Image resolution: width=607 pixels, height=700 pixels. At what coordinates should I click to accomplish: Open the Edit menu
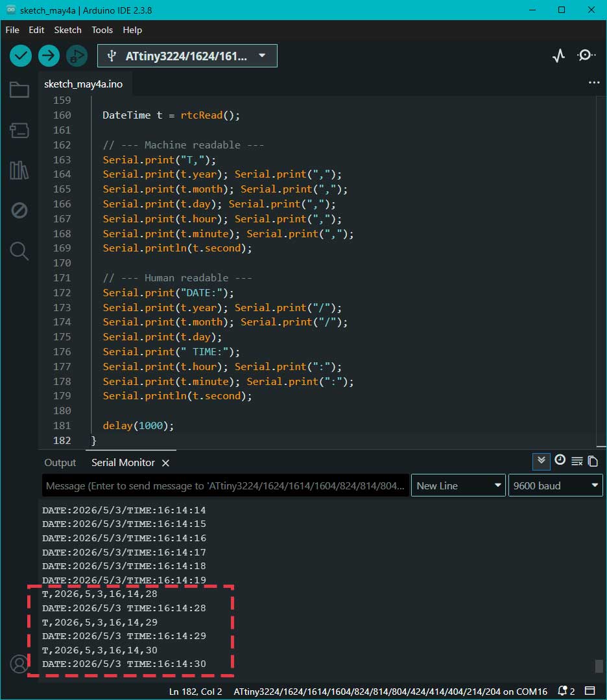(36, 30)
